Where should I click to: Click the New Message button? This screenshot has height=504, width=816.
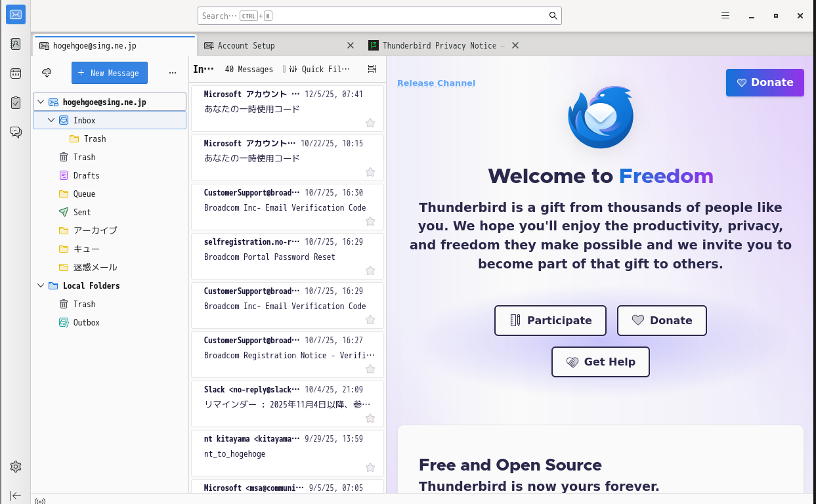point(110,73)
